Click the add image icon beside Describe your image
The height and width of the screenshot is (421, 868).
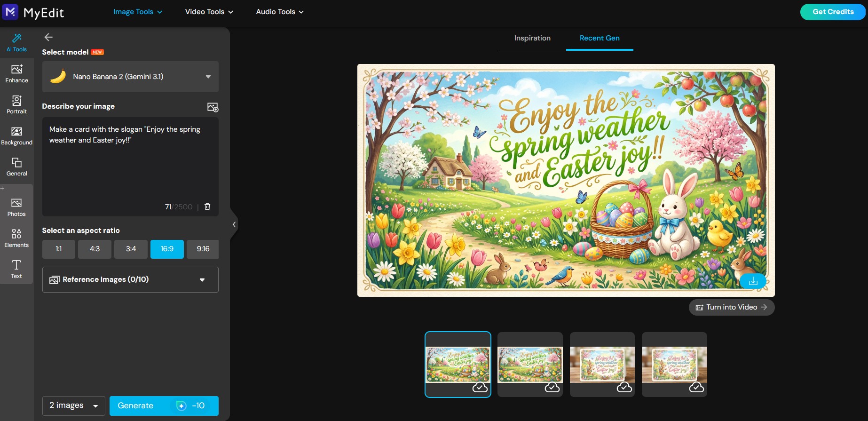point(213,107)
